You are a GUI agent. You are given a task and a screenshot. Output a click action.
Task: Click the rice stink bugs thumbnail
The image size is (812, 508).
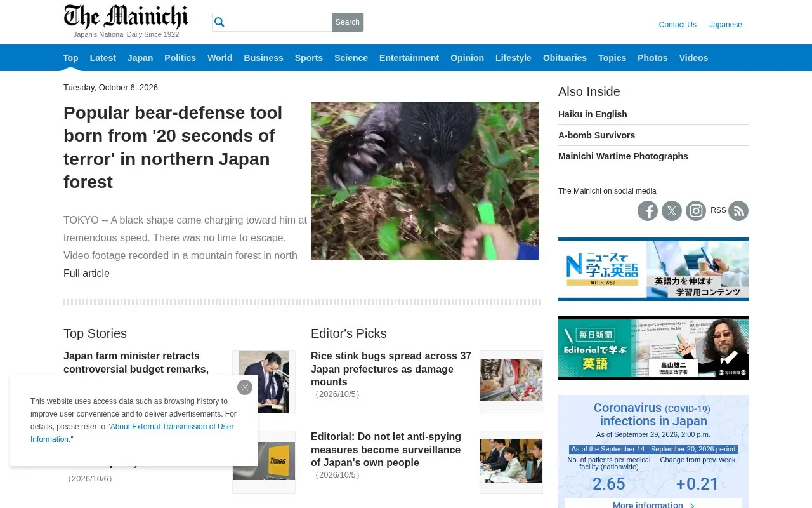(511, 381)
